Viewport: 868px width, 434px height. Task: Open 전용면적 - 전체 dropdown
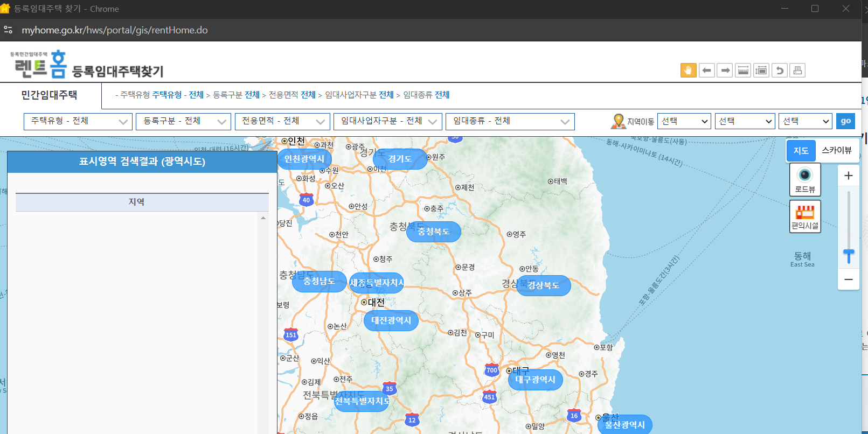282,122
